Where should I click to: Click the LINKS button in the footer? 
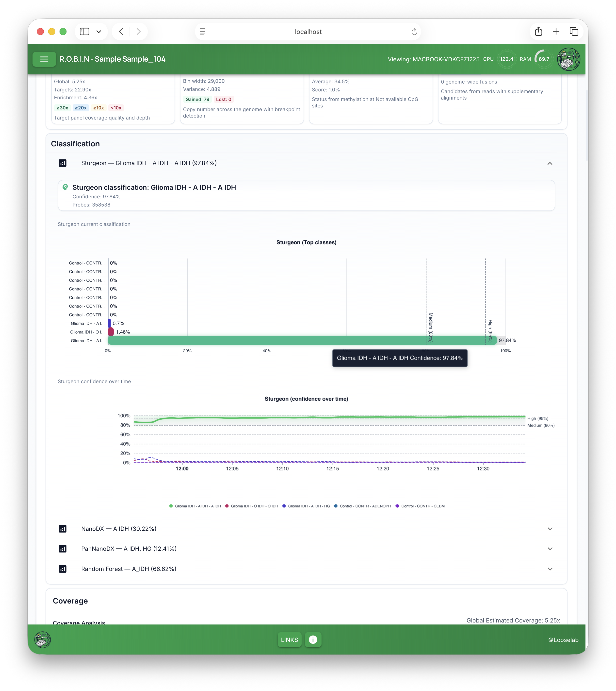click(289, 639)
